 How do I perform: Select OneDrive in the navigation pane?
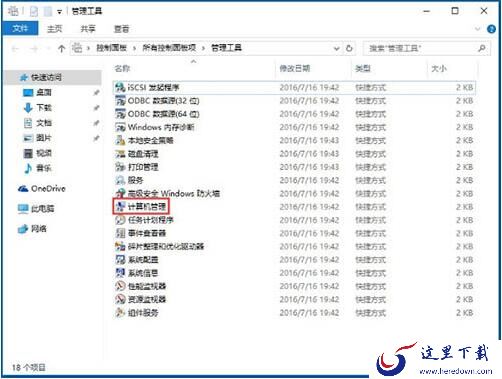pos(48,189)
